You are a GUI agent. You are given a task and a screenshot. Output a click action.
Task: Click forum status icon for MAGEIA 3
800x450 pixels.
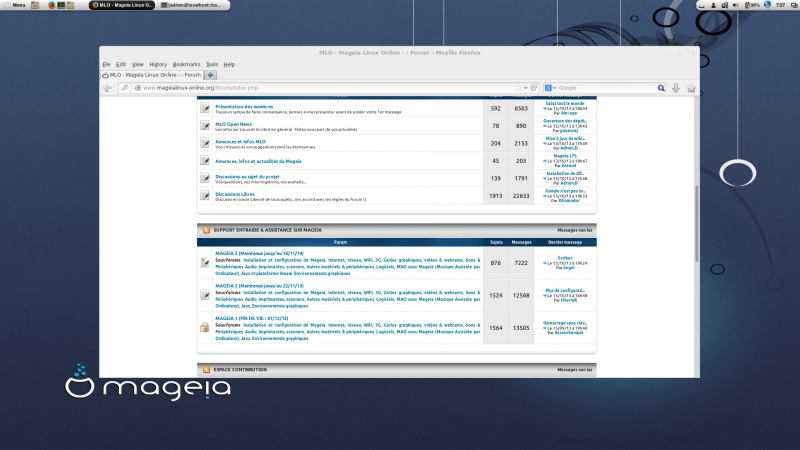tap(205, 262)
